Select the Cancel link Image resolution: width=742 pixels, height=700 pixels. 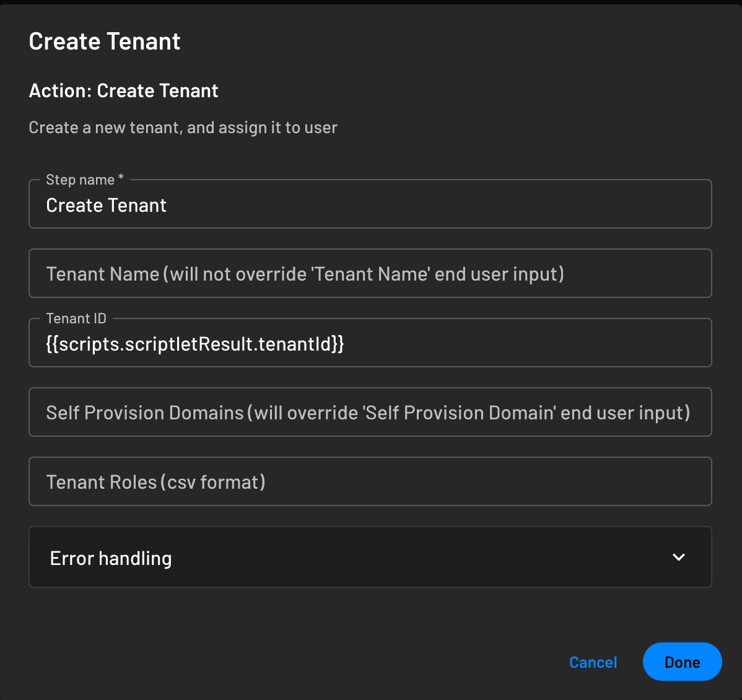click(593, 662)
